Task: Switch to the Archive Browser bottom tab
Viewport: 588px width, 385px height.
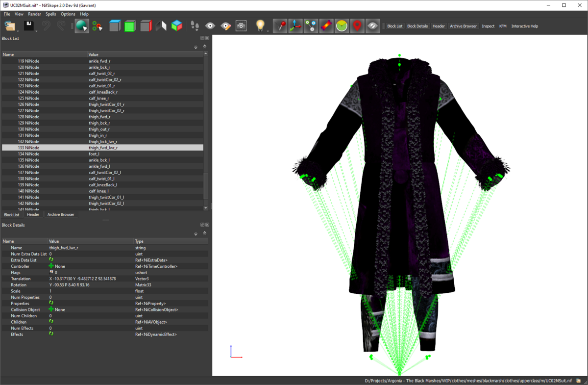Action: (61, 214)
